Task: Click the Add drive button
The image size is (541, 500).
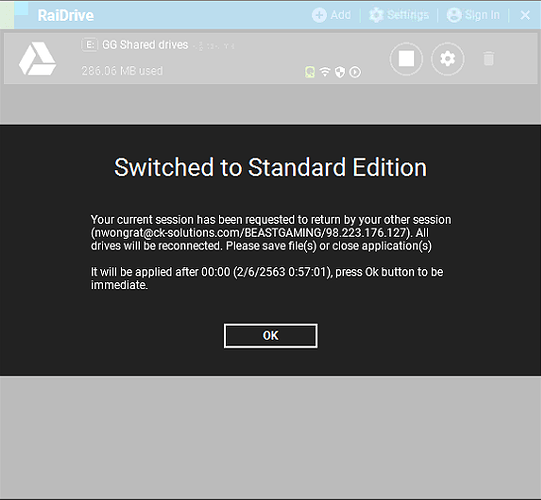Action: [332, 15]
